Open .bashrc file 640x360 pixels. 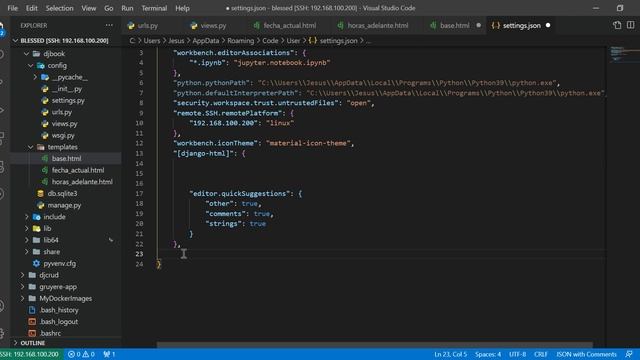50,333
